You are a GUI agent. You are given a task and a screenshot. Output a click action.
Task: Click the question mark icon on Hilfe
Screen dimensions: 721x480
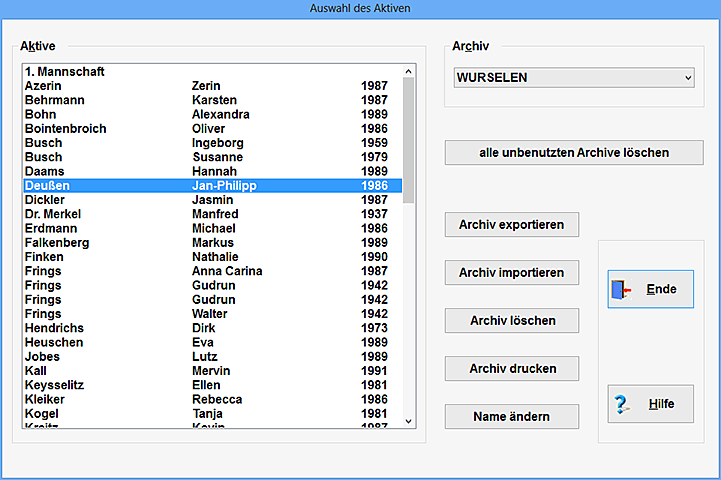(622, 404)
